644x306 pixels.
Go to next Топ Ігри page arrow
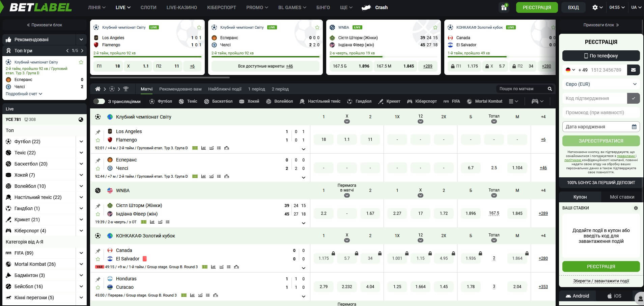coord(82,51)
